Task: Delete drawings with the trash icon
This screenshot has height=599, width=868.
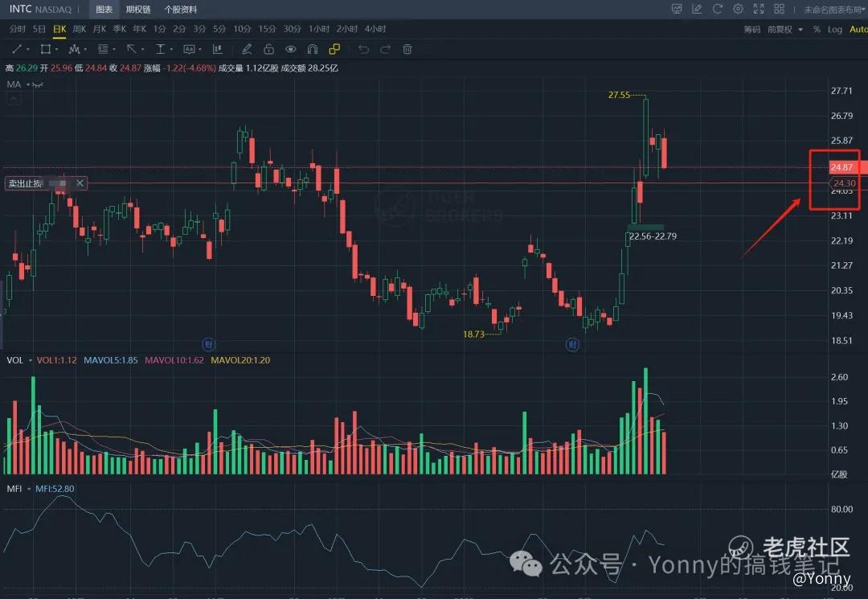Action: [x=407, y=49]
